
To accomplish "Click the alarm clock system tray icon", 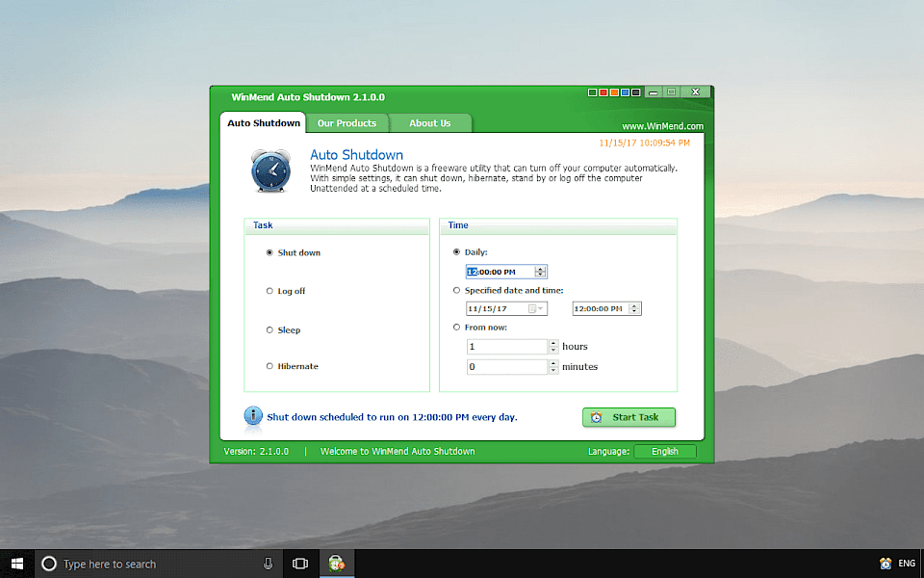I will pos(885,564).
